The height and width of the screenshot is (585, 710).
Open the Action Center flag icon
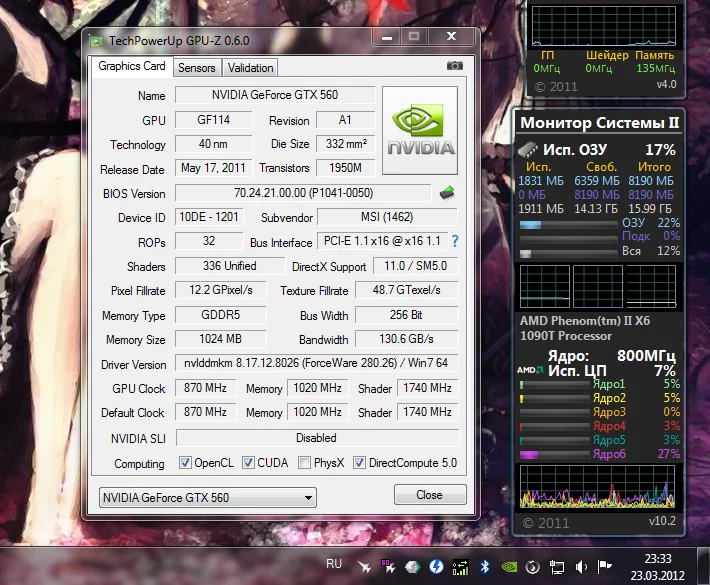pyautogui.click(x=604, y=566)
